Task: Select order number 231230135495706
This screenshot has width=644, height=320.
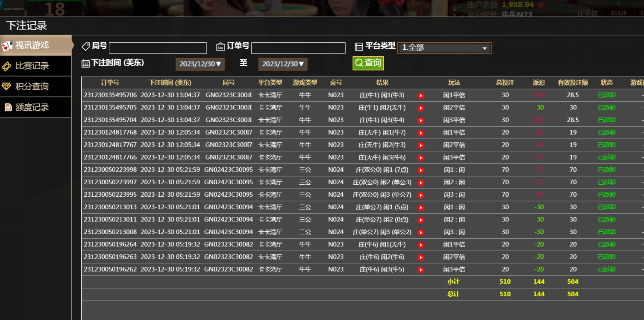Action: 110,95
